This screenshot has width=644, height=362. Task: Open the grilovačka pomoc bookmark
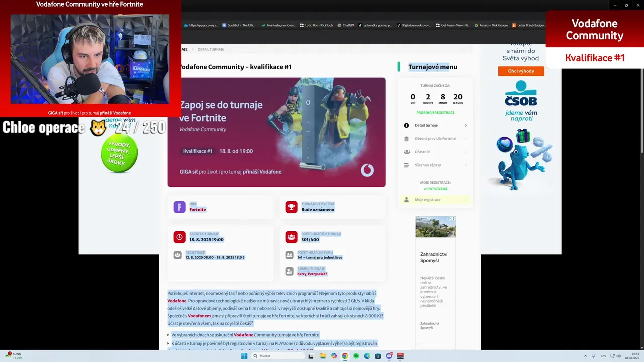[x=375, y=25]
